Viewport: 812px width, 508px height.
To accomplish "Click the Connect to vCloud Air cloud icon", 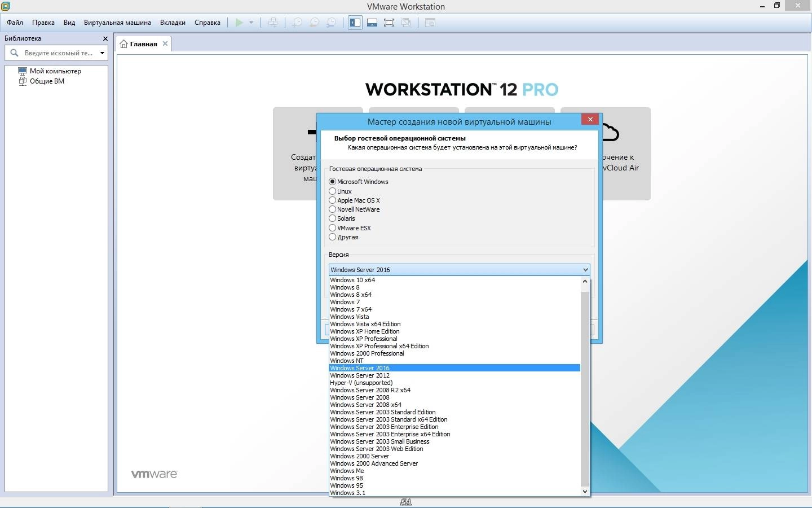I will pyautogui.click(x=611, y=133).
